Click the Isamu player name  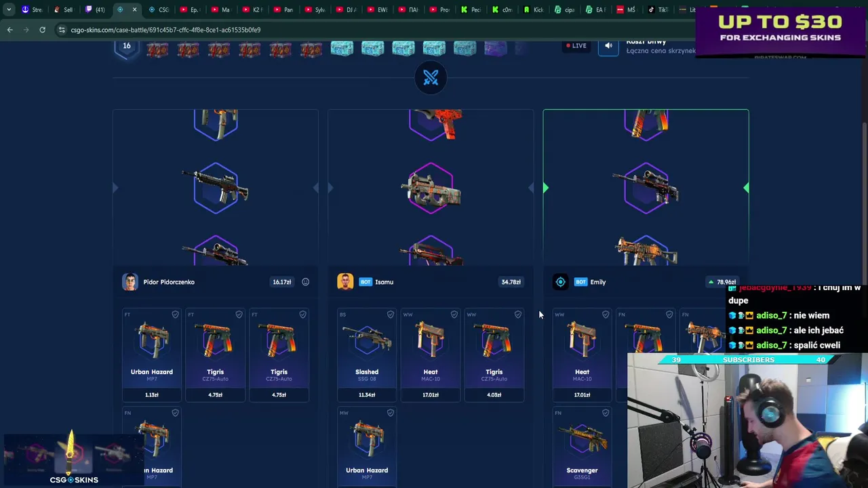[x=384, y=282]
